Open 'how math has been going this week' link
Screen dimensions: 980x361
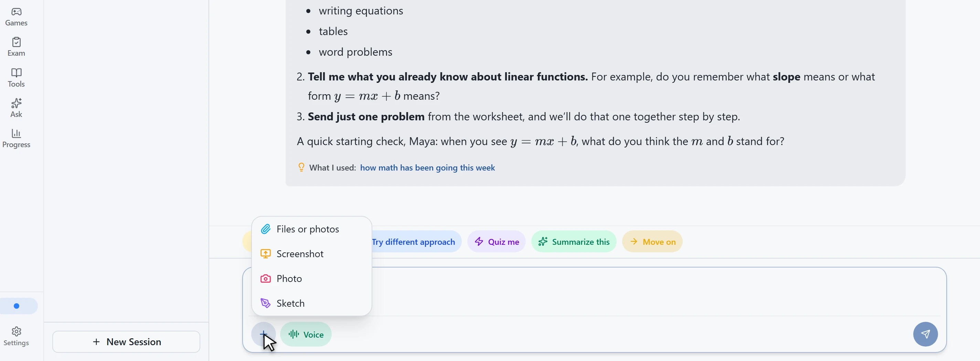click(427, 167)
